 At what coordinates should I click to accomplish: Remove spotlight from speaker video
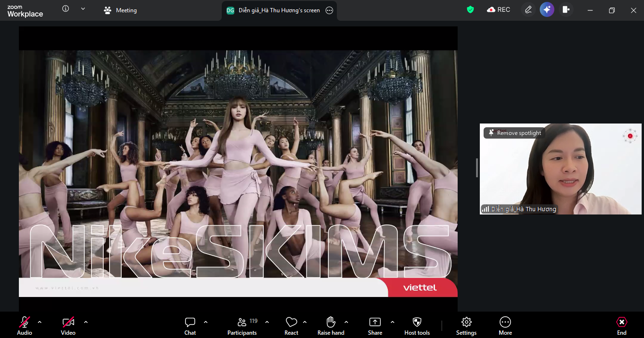(x=515, y=133)
